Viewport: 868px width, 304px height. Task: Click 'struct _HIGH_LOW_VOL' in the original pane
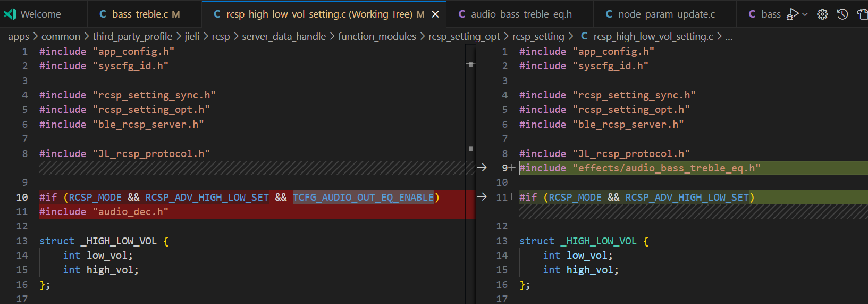coord(98,241)
